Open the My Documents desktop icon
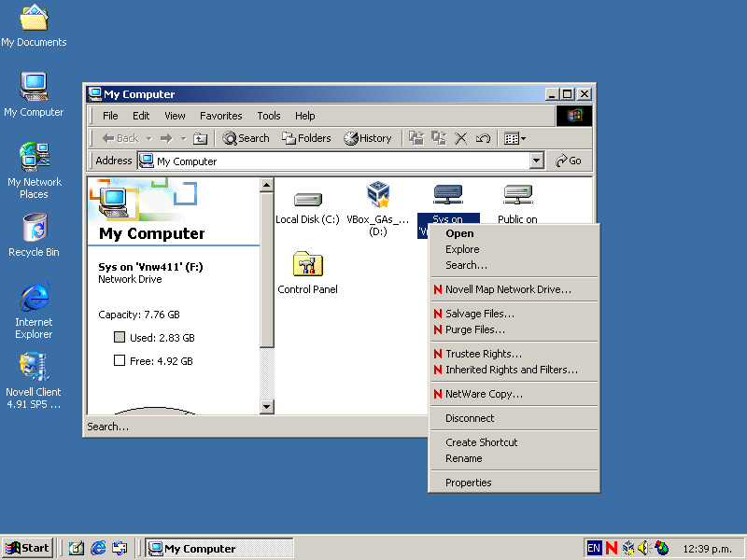The image size is (747, 560). (34, 26)
